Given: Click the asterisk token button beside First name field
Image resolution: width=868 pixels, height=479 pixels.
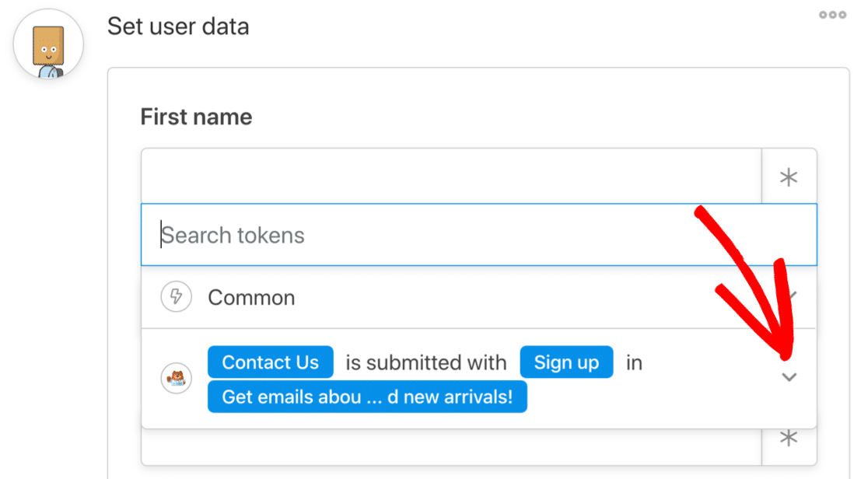Looking at the screenshot, I should click(789, 177).
